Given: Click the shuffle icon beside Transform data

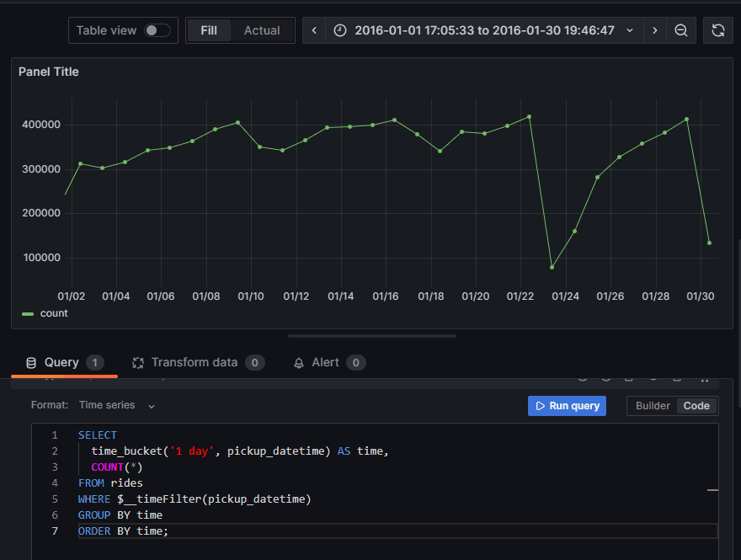Looking at the screenshot, I should 137,362.
